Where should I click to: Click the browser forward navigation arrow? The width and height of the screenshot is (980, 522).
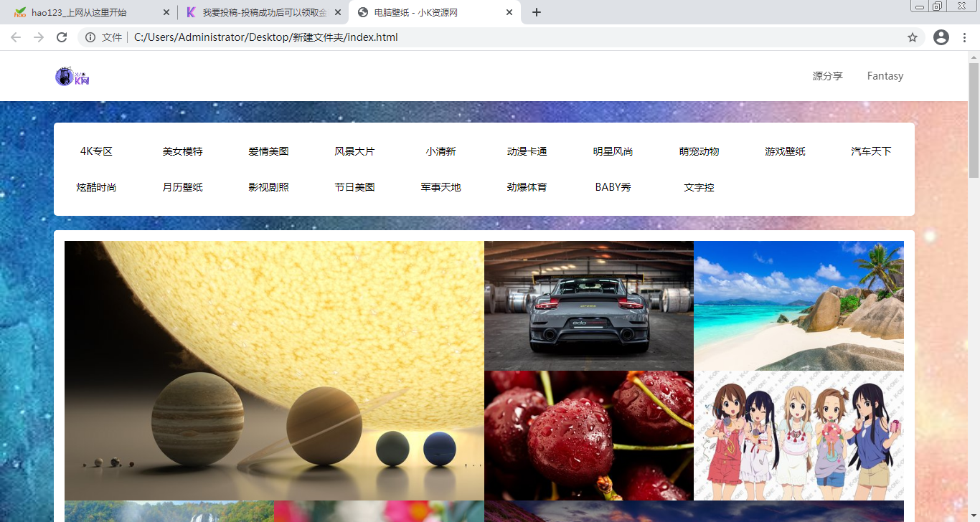pyautogui.click(x=39, y=37)
